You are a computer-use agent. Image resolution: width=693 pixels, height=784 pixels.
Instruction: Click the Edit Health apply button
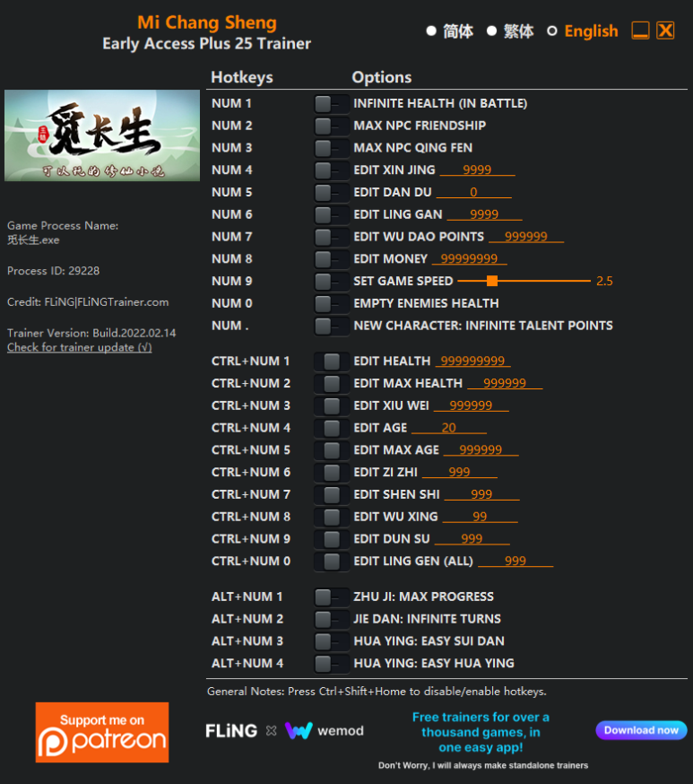tap(332, 362)
